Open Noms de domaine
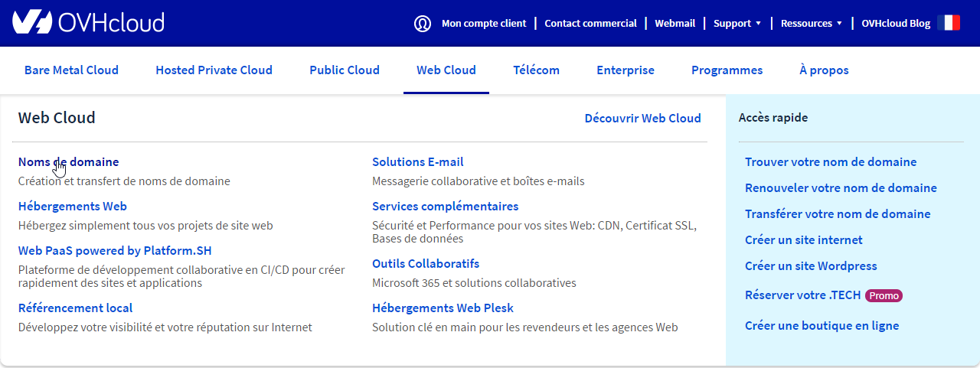980x368 pixels. 68,162
